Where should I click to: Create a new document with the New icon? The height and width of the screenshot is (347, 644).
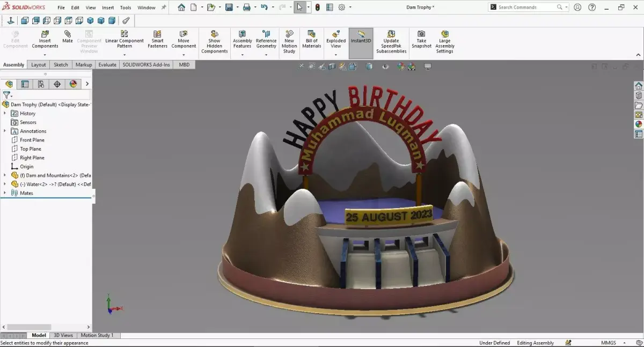194,8
